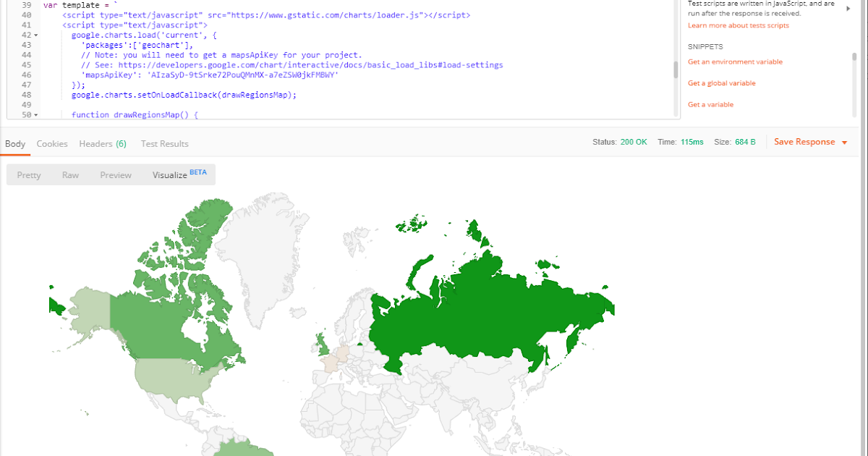Viewport: 868px width, 456px height.
Task: Click the mapsApiKey line in editor
Action: click(210, 75)
